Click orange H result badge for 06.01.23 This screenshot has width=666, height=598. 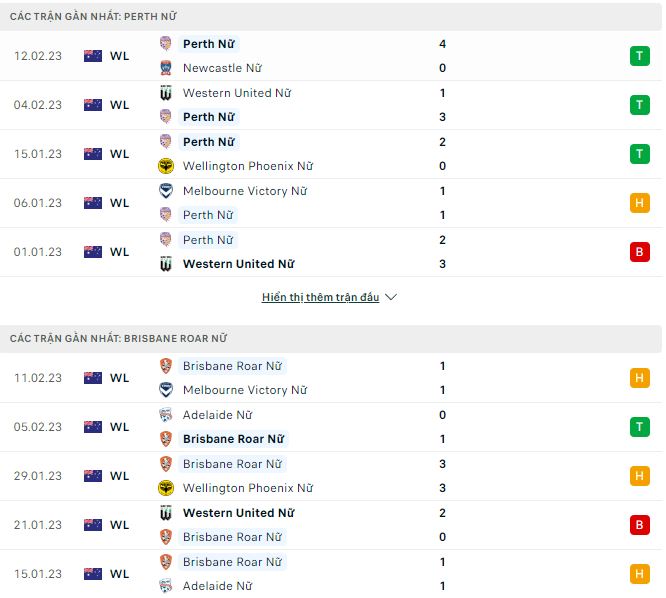[640, 203]
